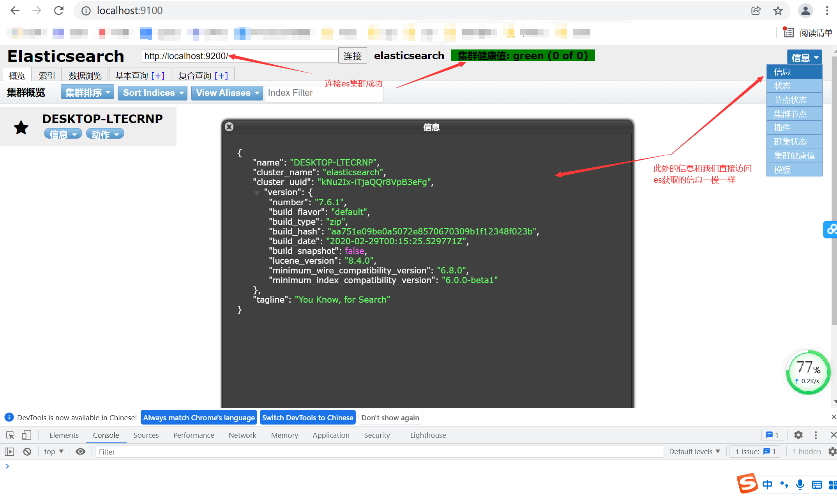The height and width of the screenshot is (504, 837).
Task: Open the DevTools Elements tab
Action: [64, 435]
